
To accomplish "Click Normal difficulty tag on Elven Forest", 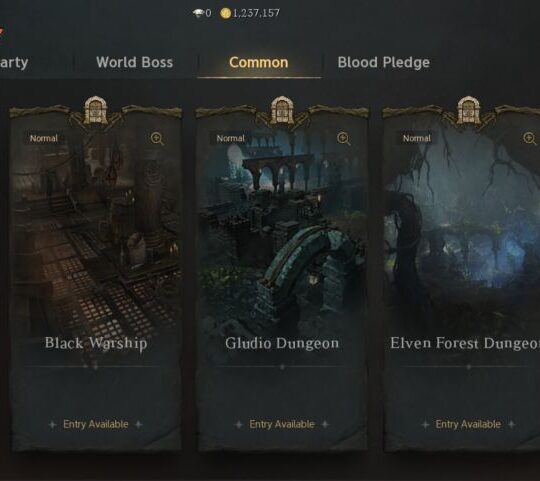I will coord(417,138).
